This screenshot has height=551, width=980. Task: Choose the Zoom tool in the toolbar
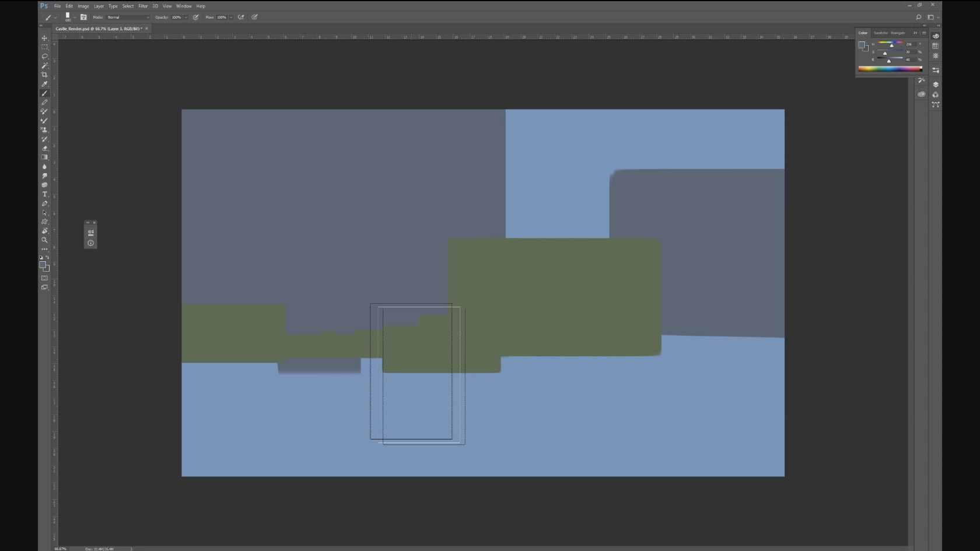pos(44,240)
